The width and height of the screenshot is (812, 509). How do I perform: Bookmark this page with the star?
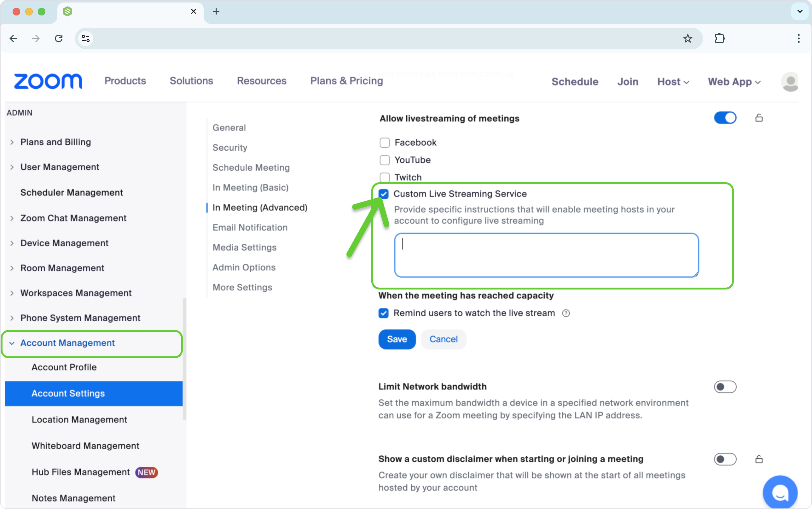tap(687, 38)
